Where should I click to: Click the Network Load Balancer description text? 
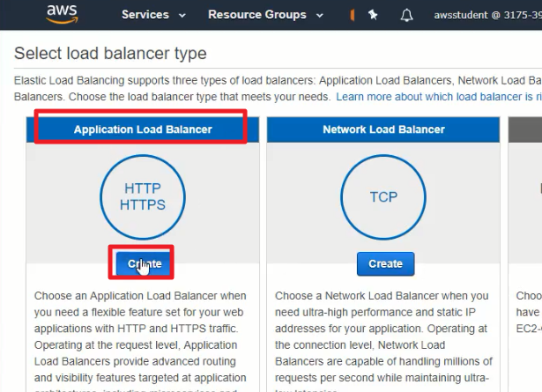pyautogui.click(x=383, y=341)
